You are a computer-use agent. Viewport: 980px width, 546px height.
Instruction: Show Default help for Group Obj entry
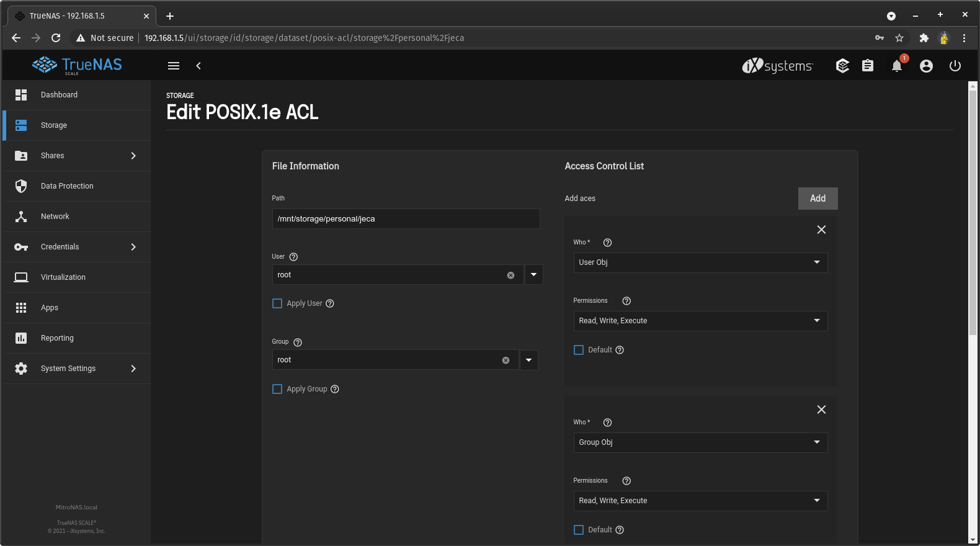point(620,530)
